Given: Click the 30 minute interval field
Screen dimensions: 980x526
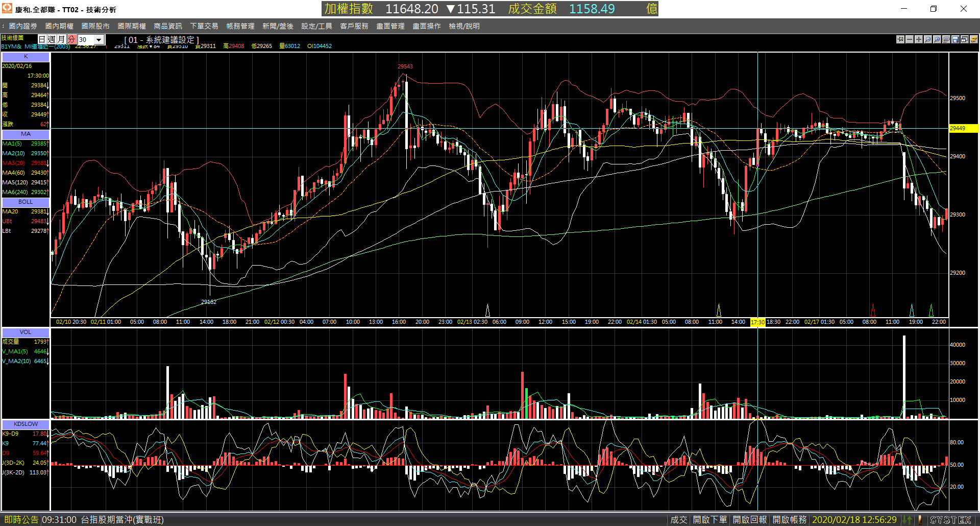Looking at the screenshot, I should tap(86, 39).
